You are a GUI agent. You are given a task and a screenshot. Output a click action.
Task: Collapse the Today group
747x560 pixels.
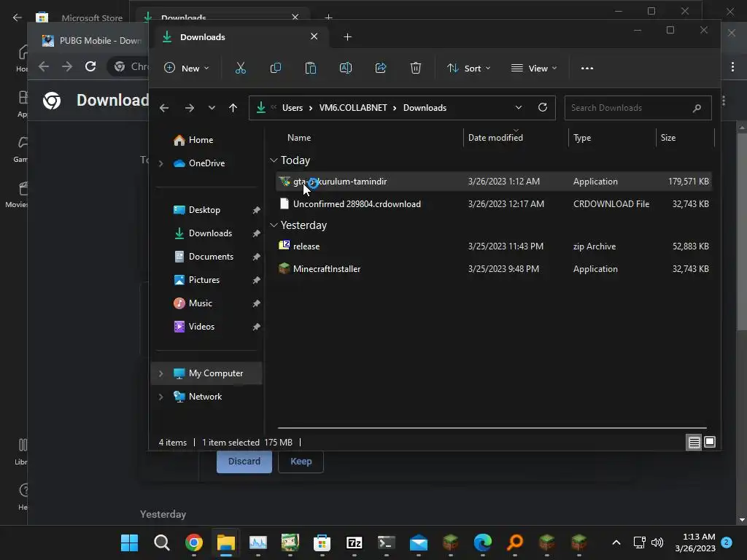tap(274, 160)
